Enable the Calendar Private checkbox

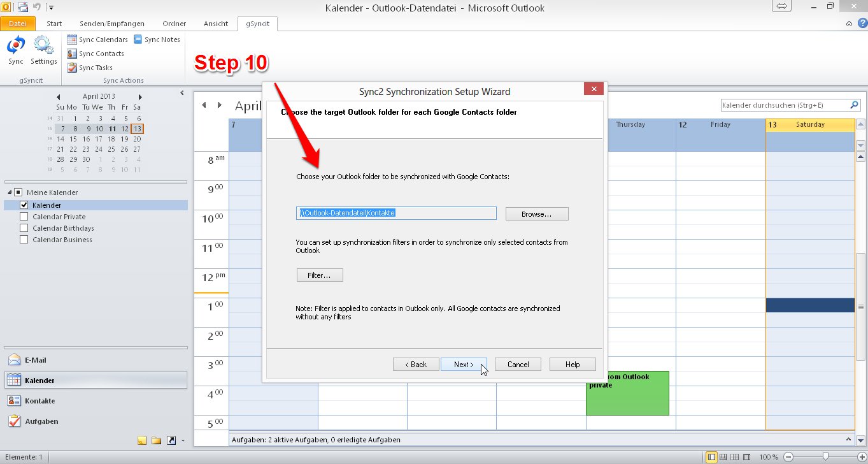(24, 217)
